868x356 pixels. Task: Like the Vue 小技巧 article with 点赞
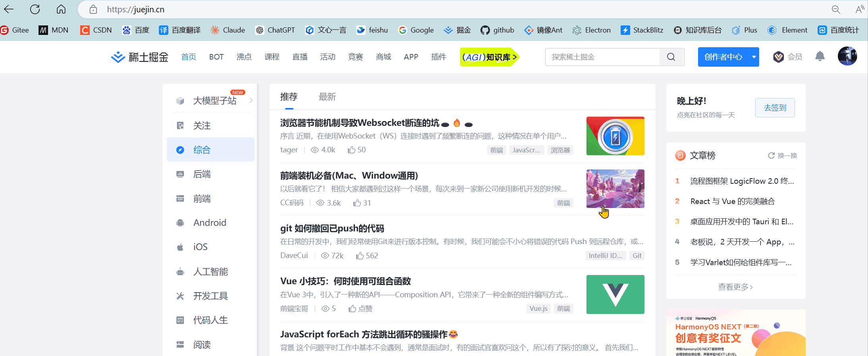[360, 309]
